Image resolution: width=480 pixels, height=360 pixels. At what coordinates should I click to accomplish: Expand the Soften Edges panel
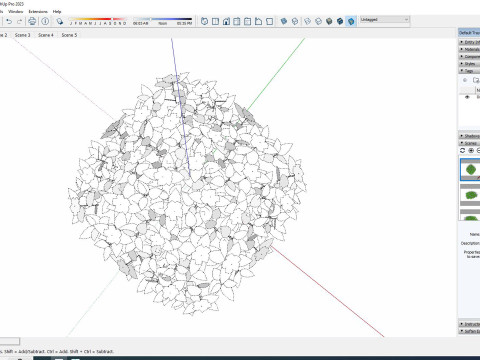click(469, 331)
